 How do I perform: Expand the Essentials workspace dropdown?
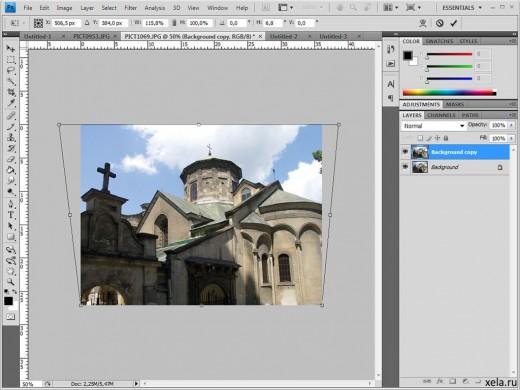[462, 7]
